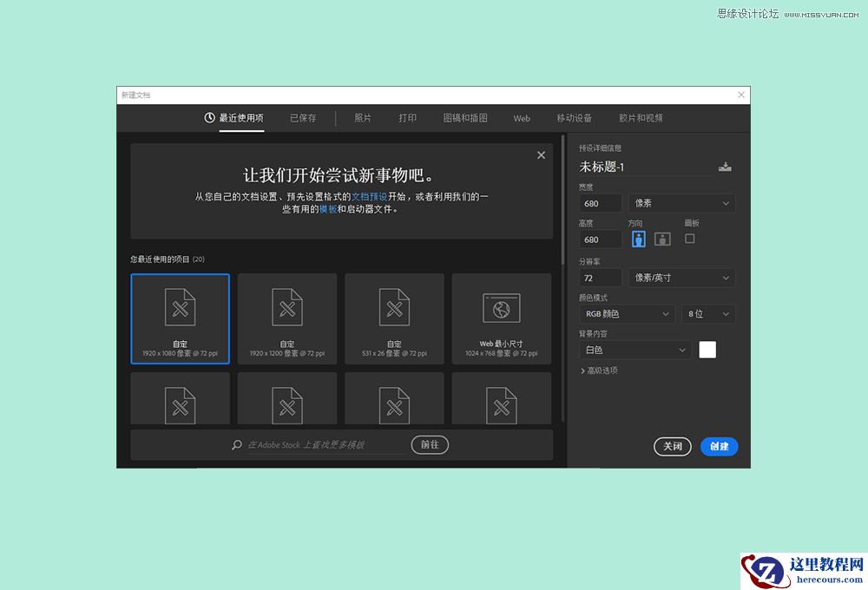Image resolution: width=868 pixels, height=590 pixels.
Task: Select portrait orientation for the document
Action: point(639,239)
